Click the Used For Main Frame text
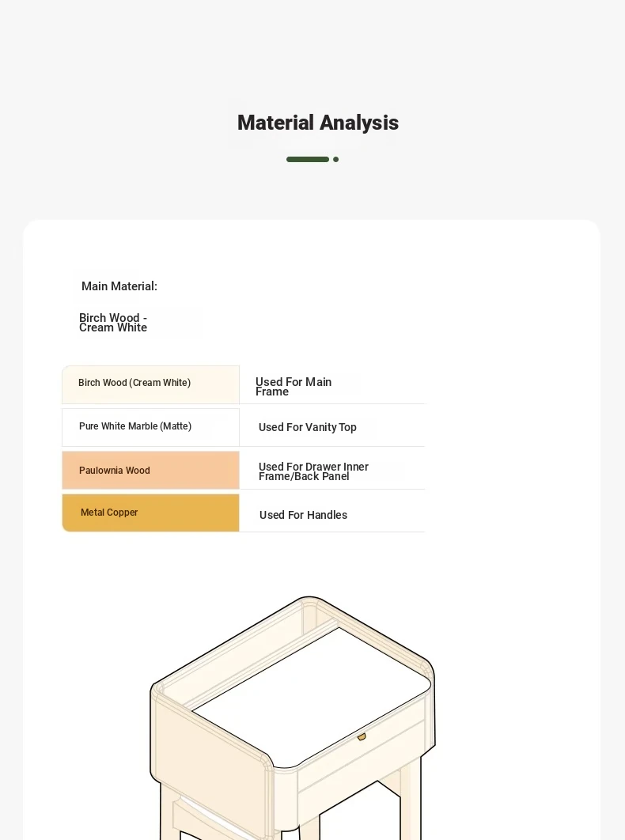 (x=294, y=387)
